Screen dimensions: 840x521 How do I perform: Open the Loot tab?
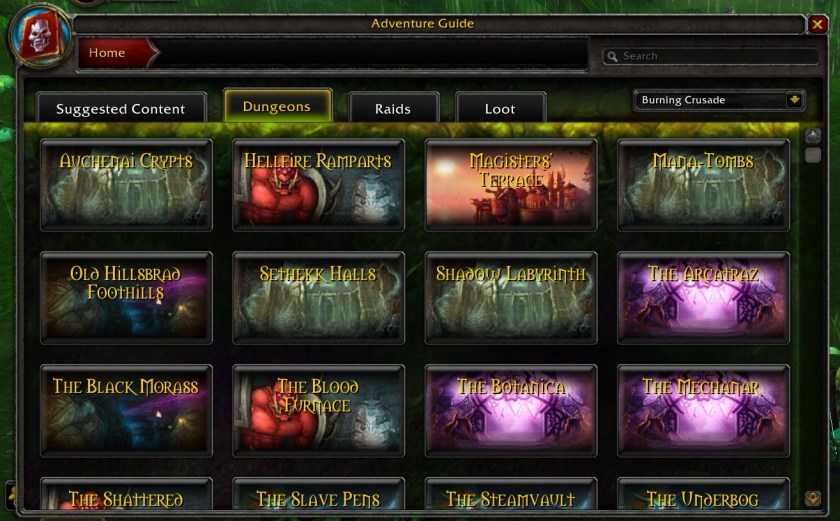500,108
